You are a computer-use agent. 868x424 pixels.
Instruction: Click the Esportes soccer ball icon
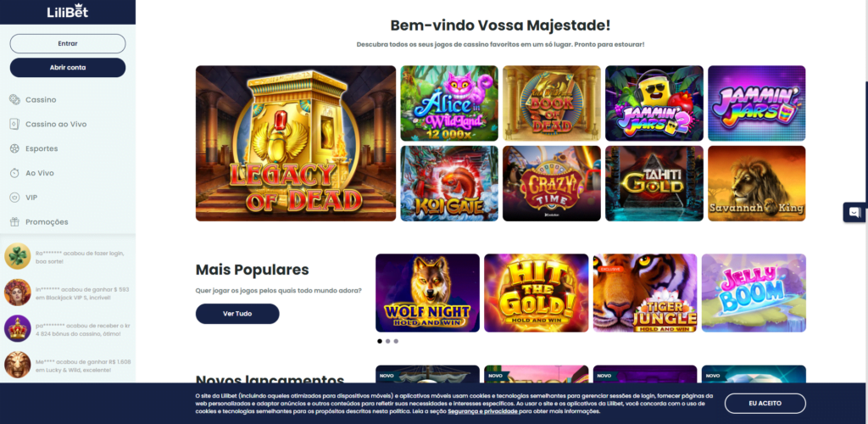pos(14,148)
